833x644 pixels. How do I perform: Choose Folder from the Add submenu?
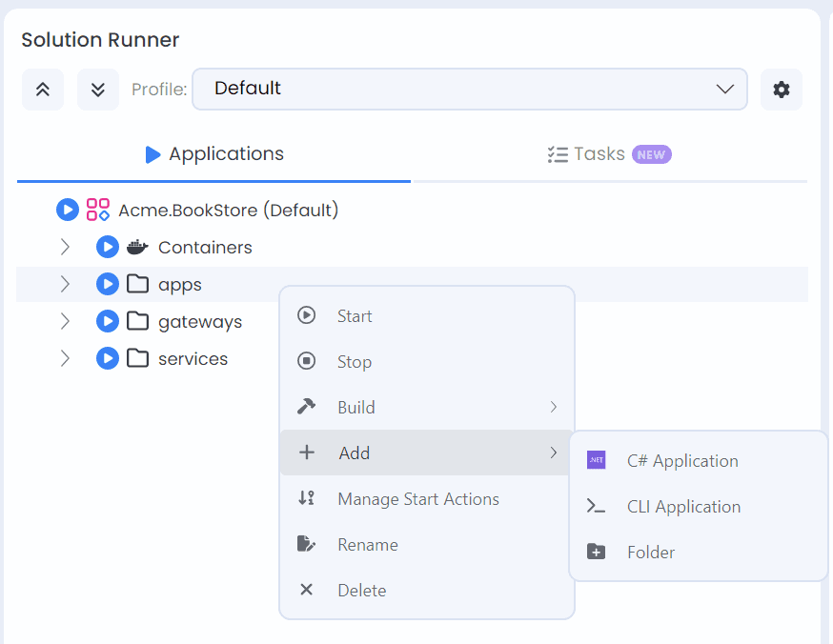pos(653,552)
